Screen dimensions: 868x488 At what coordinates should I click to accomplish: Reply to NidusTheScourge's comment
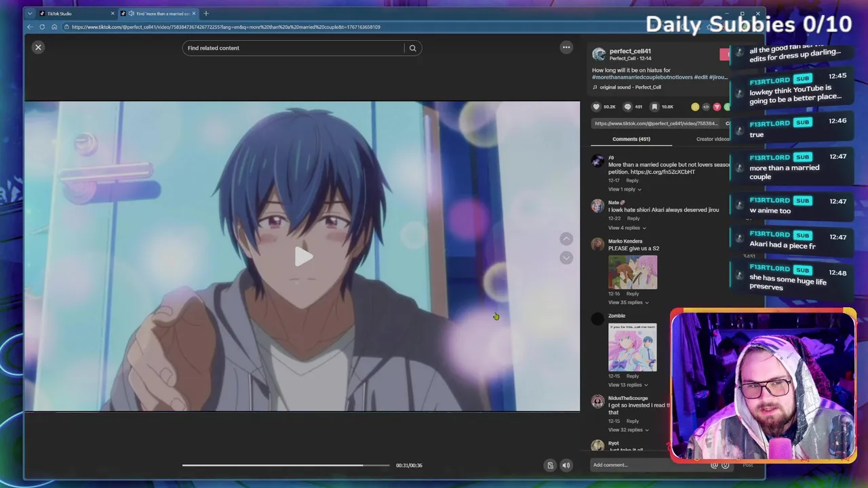coord(633,421)
